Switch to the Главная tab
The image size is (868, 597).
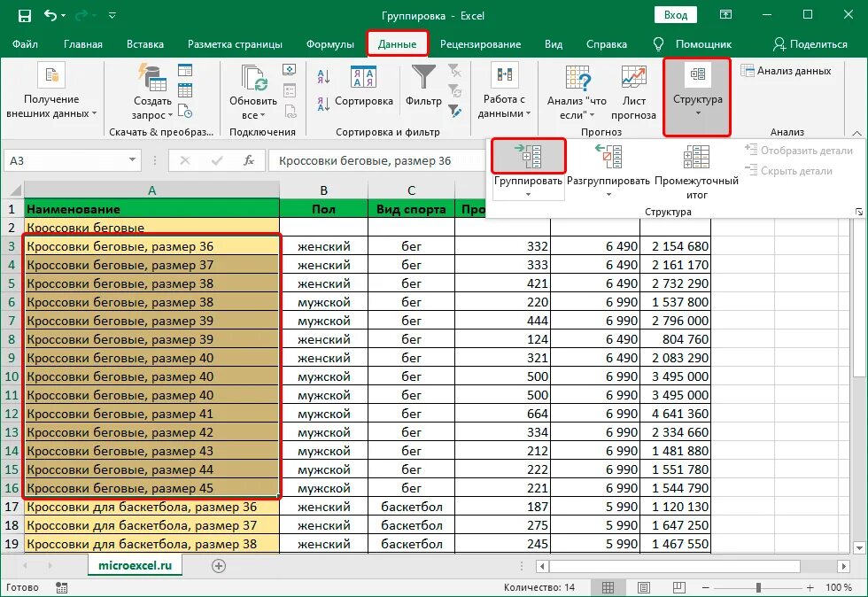pos(83,44)
